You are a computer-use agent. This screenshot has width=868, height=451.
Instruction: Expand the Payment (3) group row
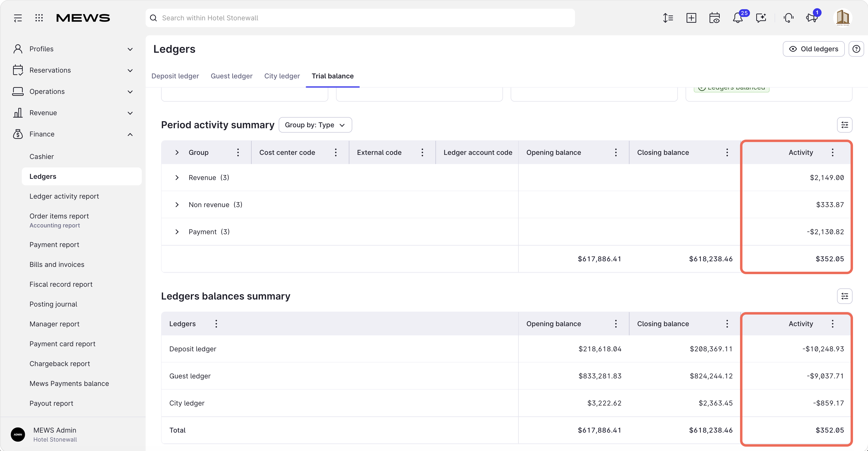(177, 232)
